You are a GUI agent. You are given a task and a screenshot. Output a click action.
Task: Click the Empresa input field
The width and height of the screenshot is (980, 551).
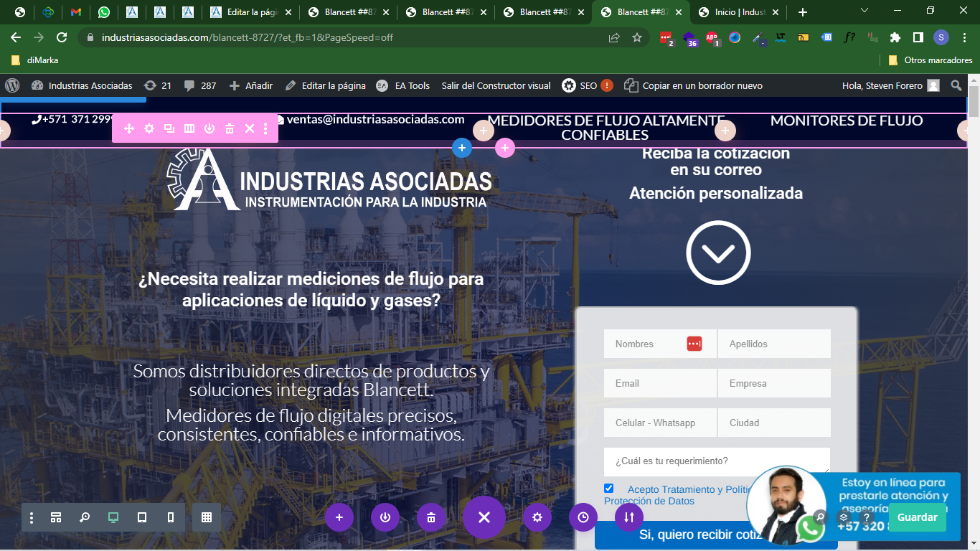pos(774,383)
